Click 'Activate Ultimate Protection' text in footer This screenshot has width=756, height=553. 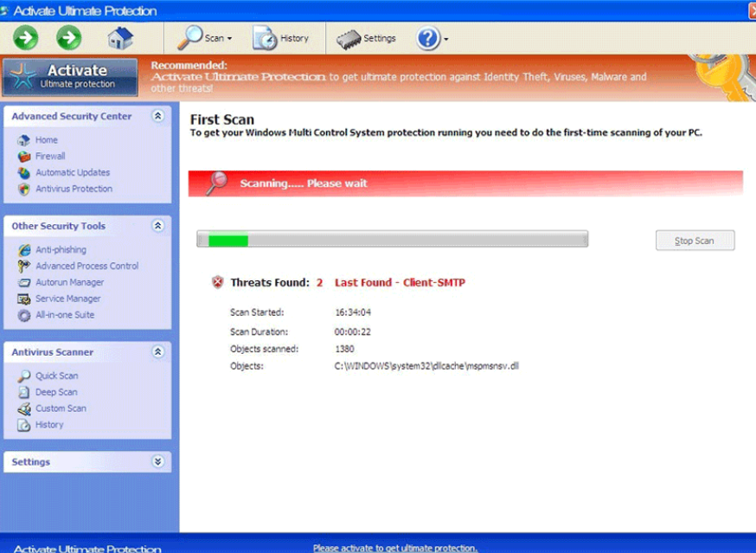(x=87, y=549)
